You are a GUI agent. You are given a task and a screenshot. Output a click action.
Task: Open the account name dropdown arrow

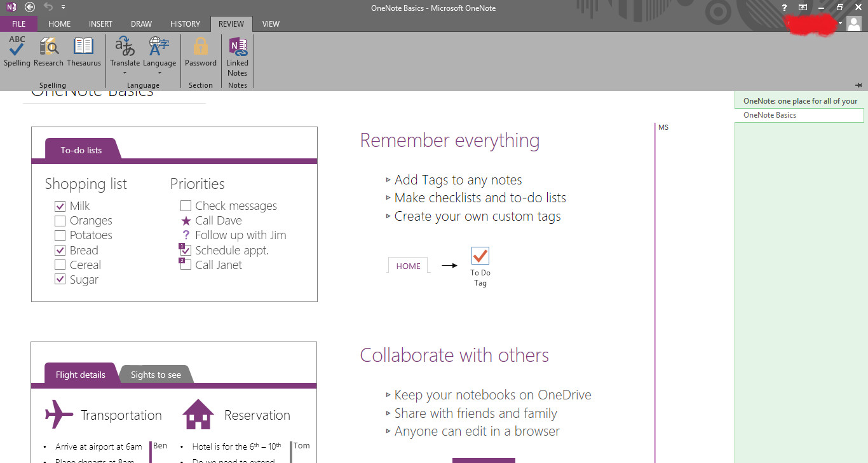tap(840, 24)
